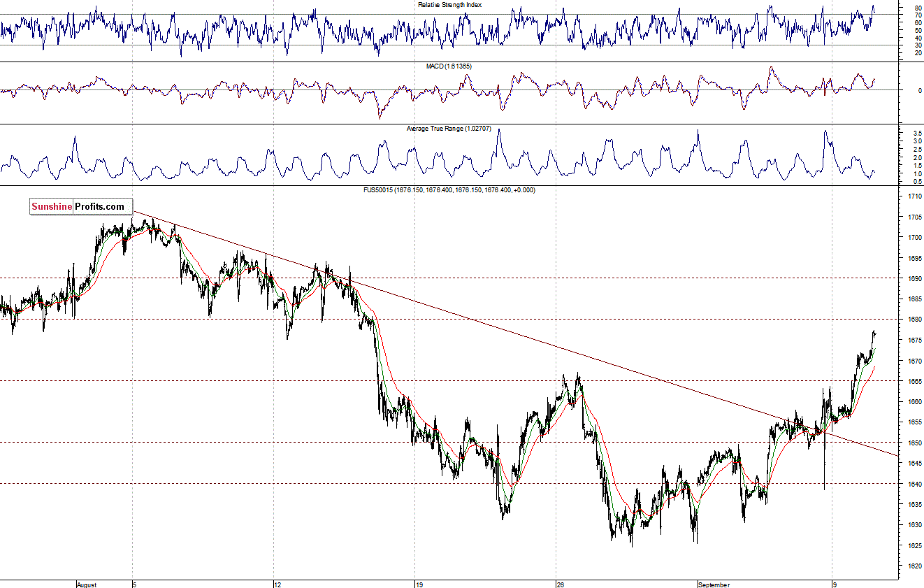
Task: Click the 1700 price axis label
Action: 915,238
